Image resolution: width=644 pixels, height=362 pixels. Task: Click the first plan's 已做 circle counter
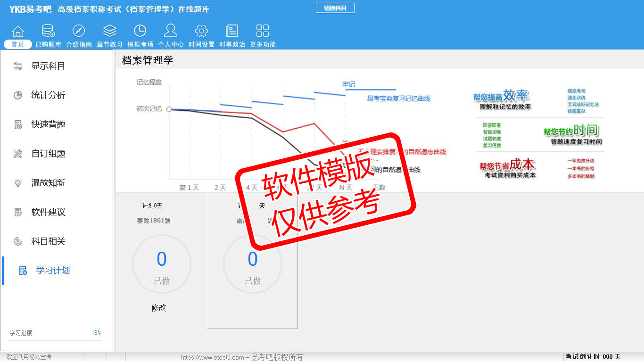pyautogui.click(x=162, y=264)
